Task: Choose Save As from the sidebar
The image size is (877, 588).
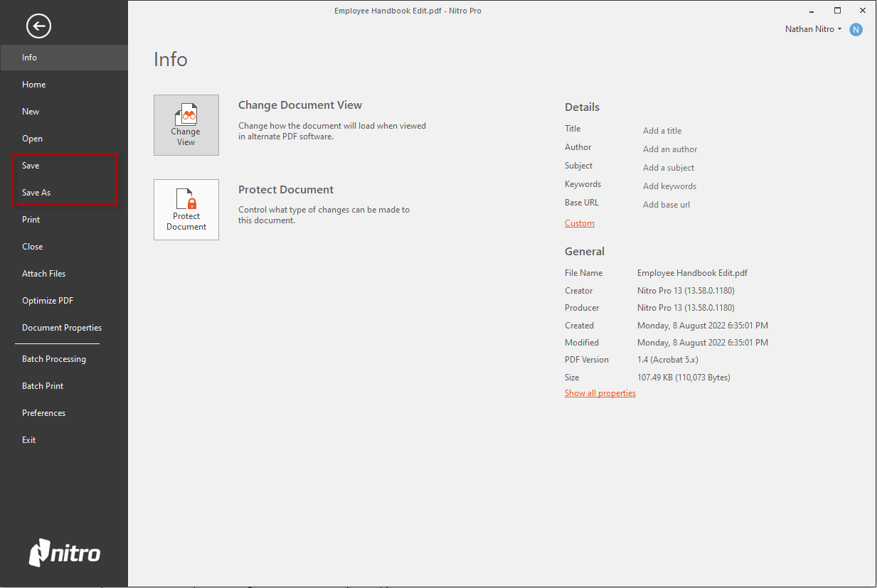Action: [x=36, y=193]
